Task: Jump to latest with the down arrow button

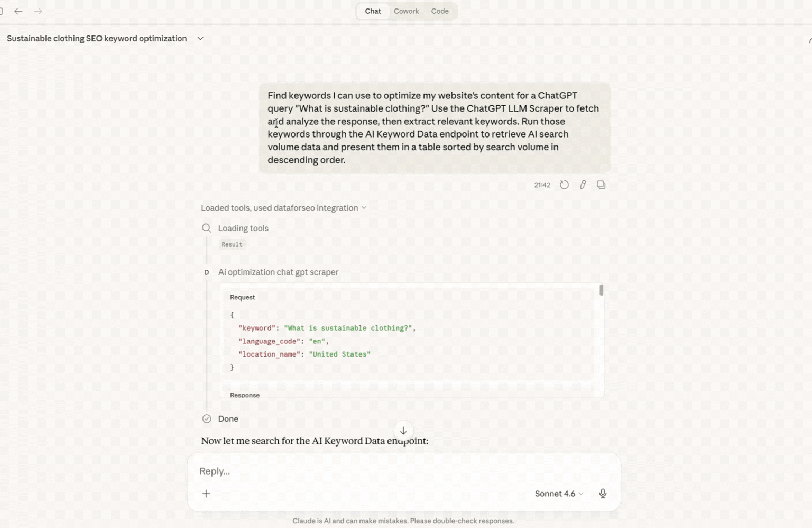Action: 403,431
